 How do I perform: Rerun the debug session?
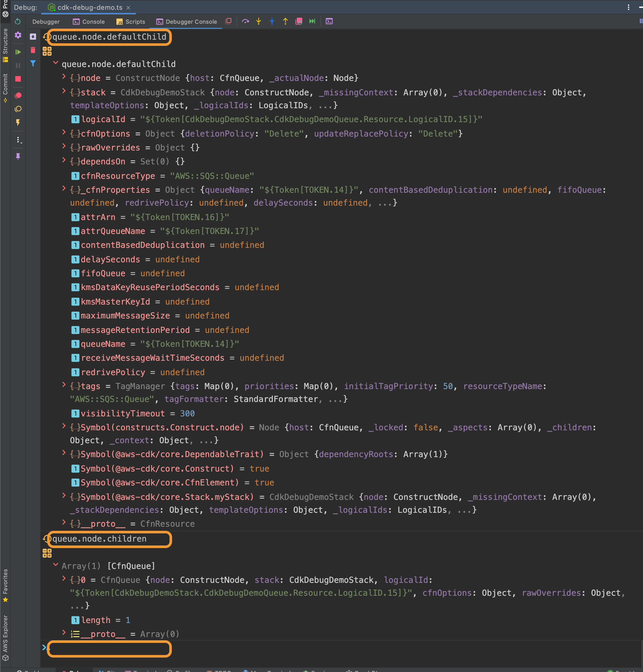[x=18, y=21]
